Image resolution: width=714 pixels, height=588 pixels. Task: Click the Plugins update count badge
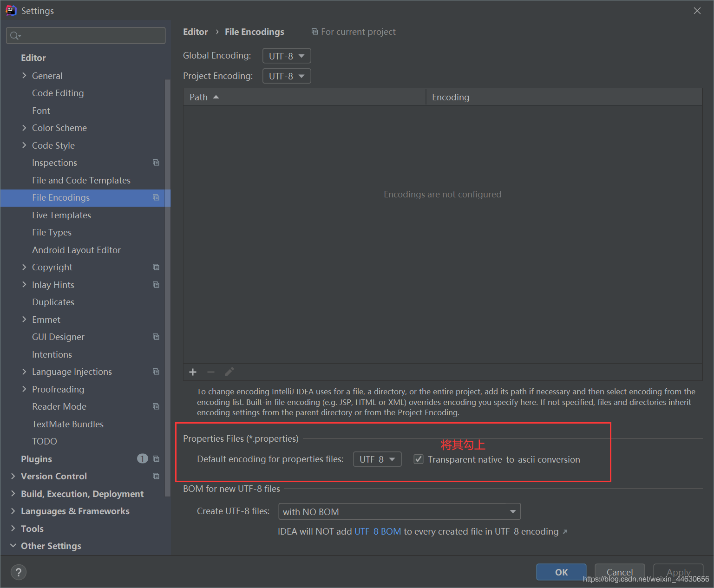point(143,459)
